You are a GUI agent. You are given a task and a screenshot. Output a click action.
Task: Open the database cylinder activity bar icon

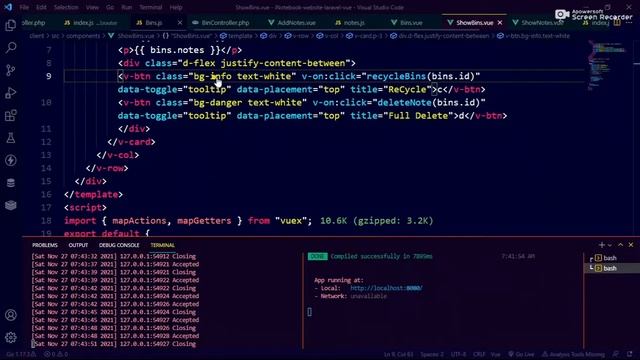(11, 182)
